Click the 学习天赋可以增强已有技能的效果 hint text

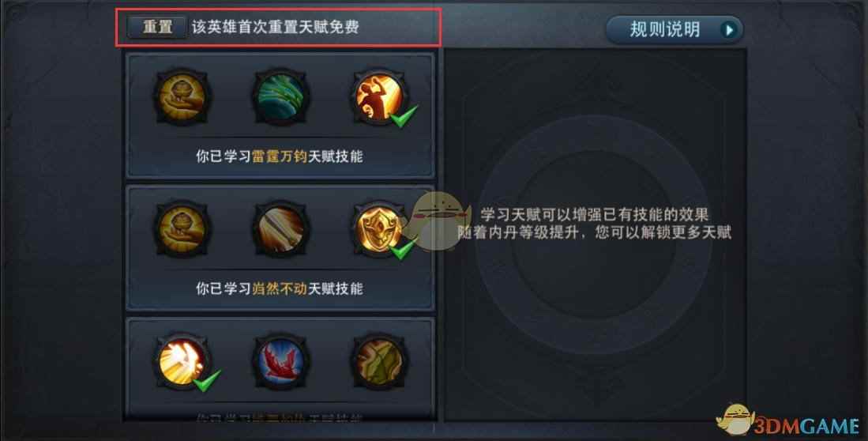coord(595,215)
